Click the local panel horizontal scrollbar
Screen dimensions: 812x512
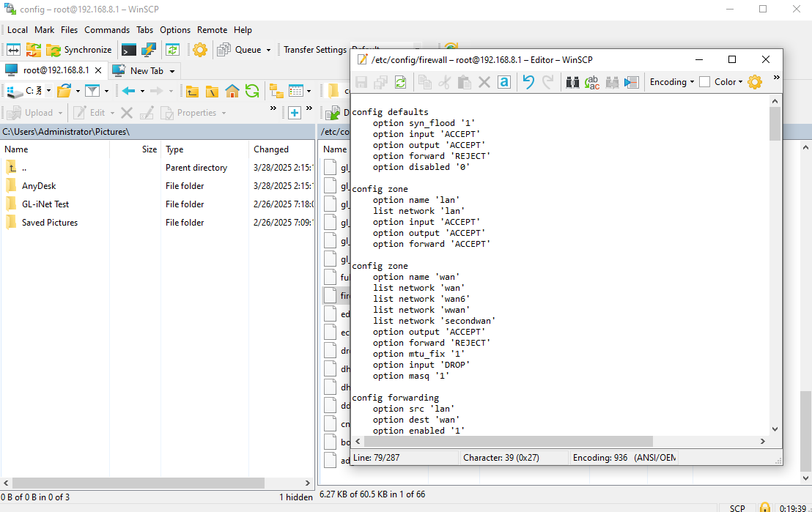click(139, 483)
